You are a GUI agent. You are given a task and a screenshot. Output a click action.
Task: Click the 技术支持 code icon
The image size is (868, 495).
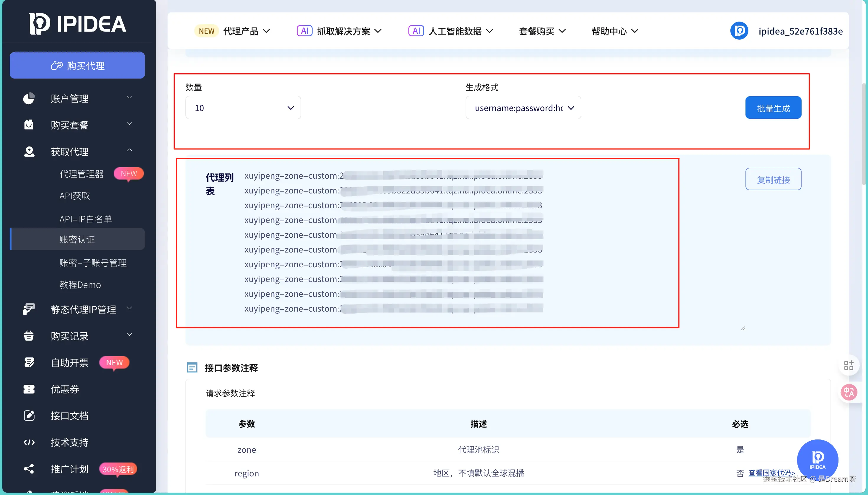pos(29,442)
